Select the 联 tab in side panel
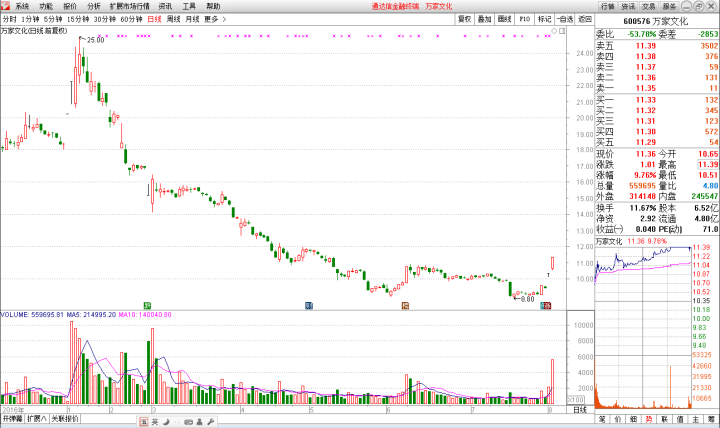 (x=664, y=419)
